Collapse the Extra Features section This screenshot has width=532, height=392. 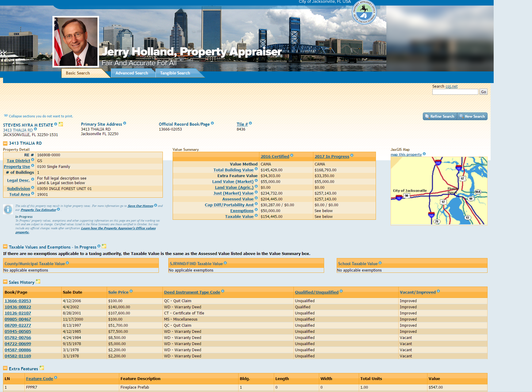coord(5,368)
